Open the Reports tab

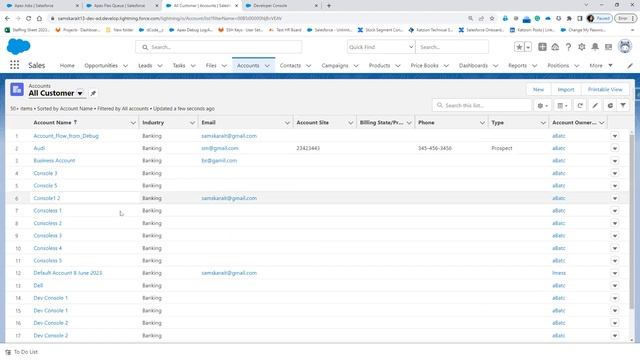(517, 65)
